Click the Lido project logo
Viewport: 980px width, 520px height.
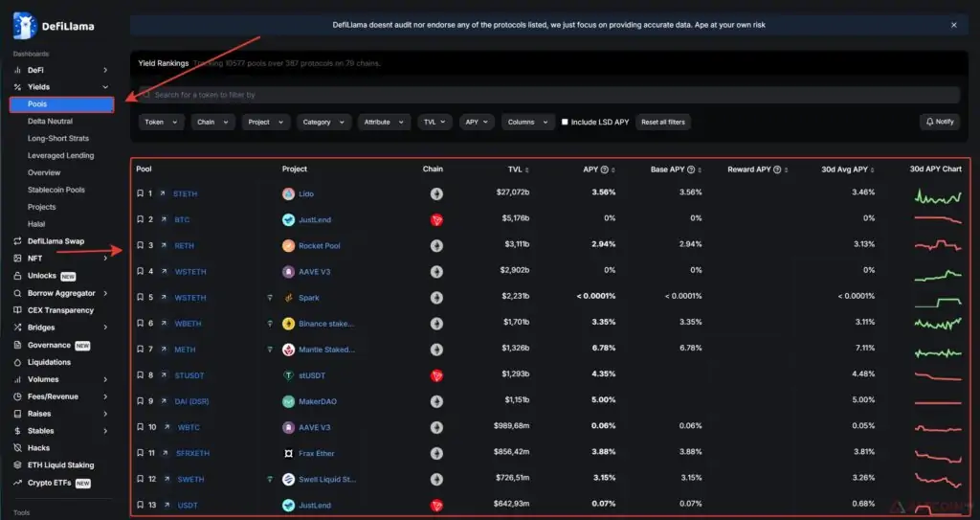[288, 193]
